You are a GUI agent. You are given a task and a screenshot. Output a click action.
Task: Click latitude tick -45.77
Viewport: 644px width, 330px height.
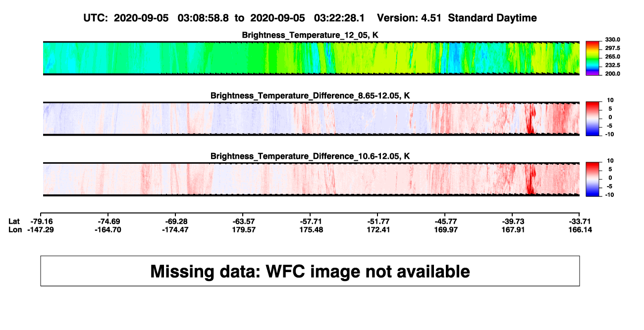pyautogui.click(x=445, y=221)
